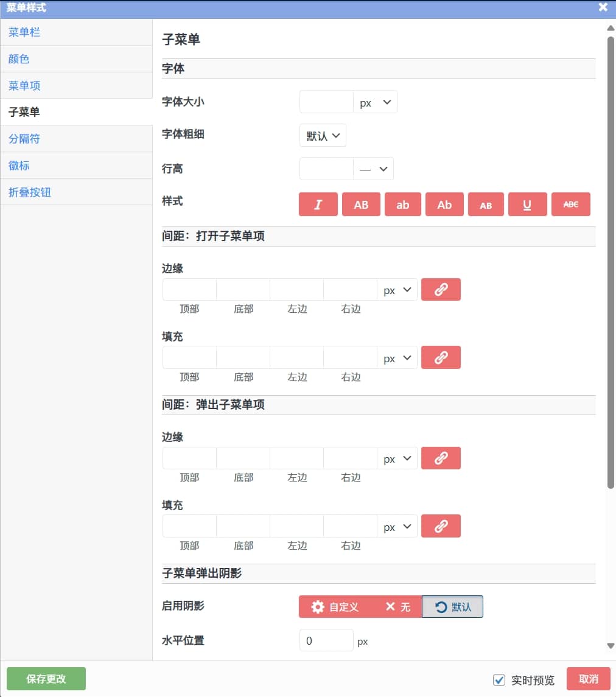
Task: Toggle the 实时预览 checkbox
Action: pos(499,680)
